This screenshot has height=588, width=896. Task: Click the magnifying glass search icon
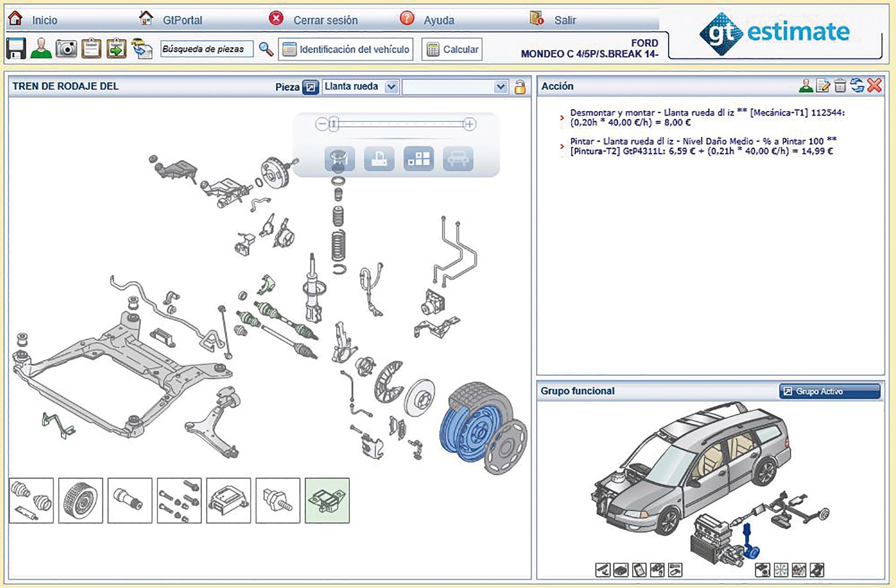266,49
